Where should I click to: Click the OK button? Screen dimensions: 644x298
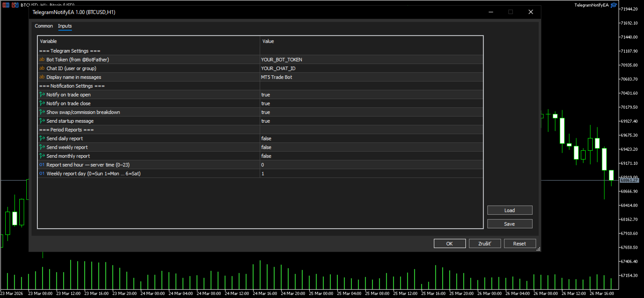(450, 244)
